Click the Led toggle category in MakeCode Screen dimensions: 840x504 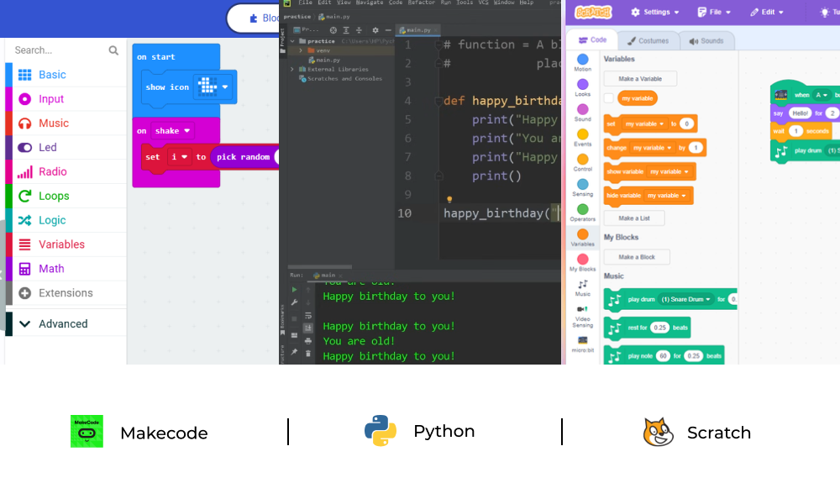47,147
